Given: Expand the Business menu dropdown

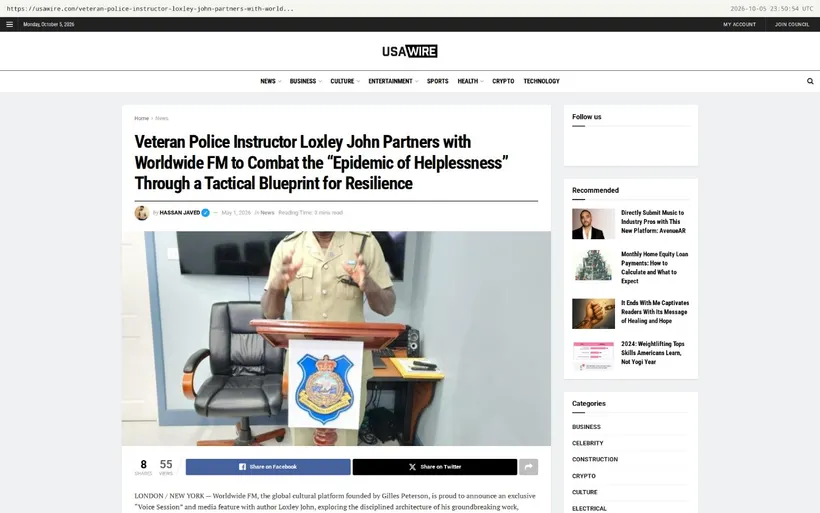Looking at the screenshot, I should coord(305,81).
